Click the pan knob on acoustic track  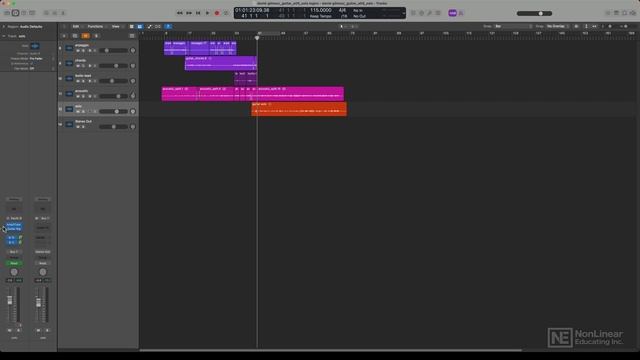click(133, 96)
